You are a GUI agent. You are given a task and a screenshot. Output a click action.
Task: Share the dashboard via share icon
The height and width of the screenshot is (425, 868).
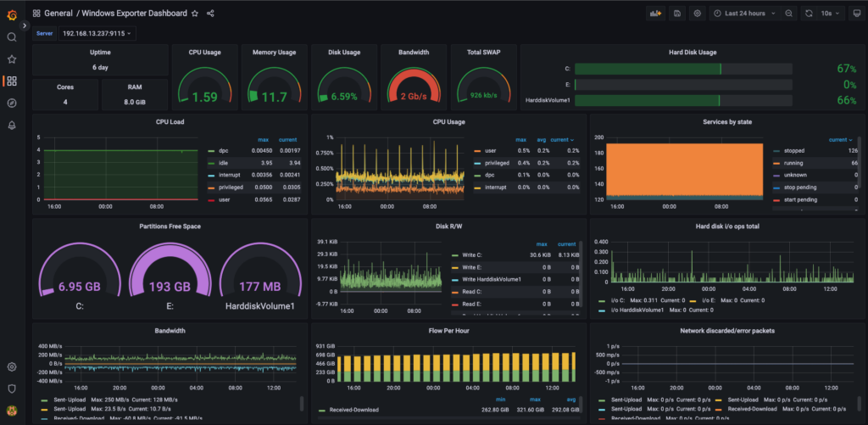210,14
